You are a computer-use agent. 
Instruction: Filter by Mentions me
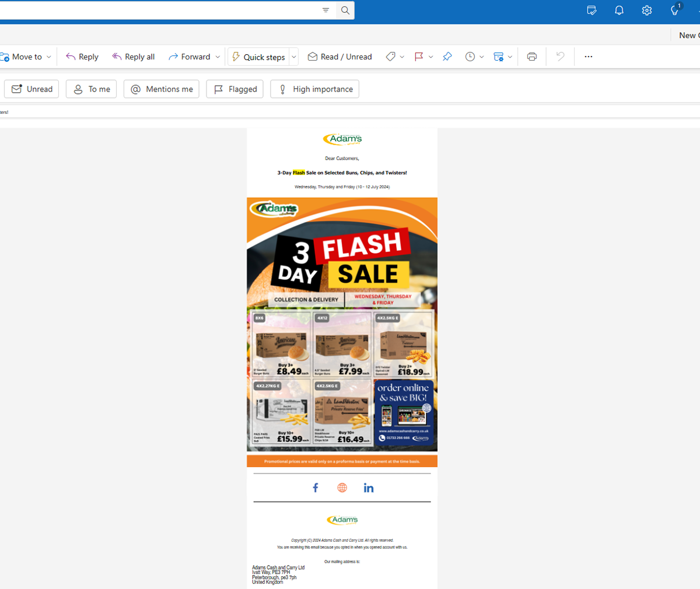(162, 89)
